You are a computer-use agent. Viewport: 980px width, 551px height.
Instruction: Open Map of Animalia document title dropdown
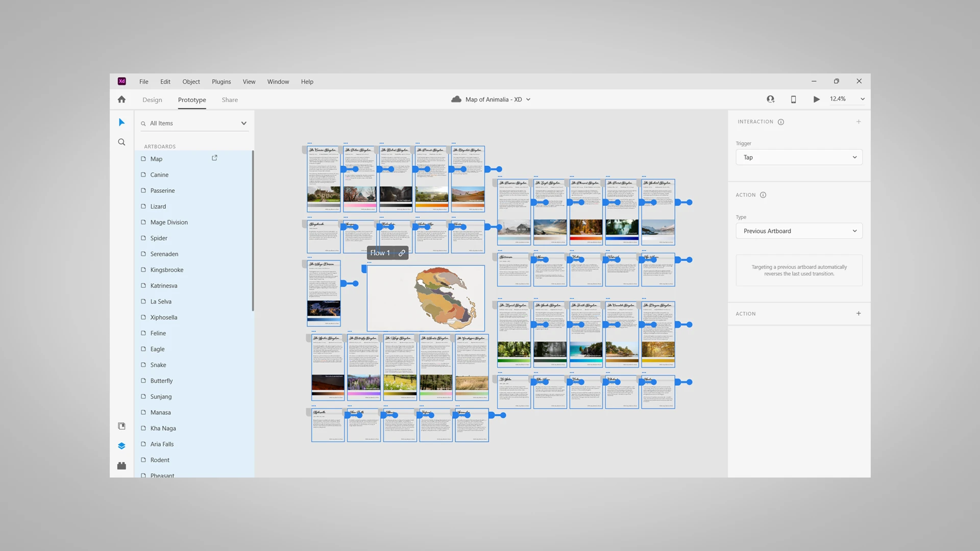coord(529,99)
